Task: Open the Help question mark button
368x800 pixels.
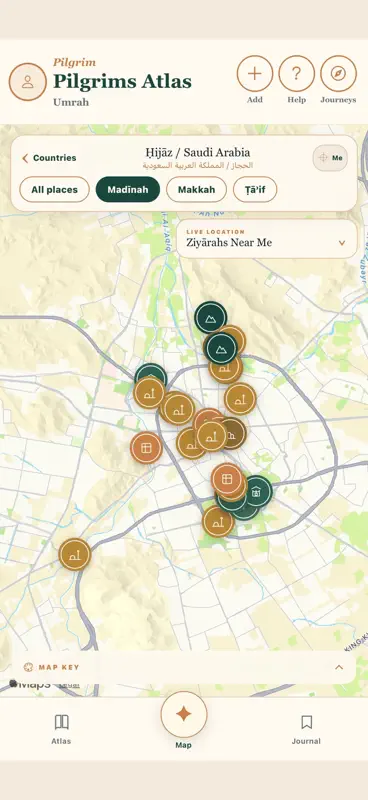Action: (x=297, y=73)
